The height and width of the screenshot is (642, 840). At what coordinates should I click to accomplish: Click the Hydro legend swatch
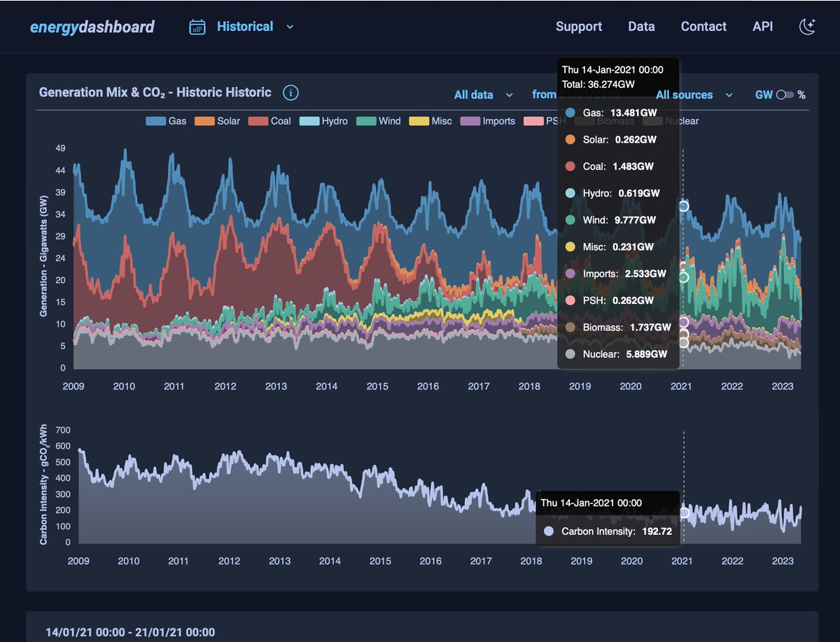pyautogui.click(x=309, y=121)
